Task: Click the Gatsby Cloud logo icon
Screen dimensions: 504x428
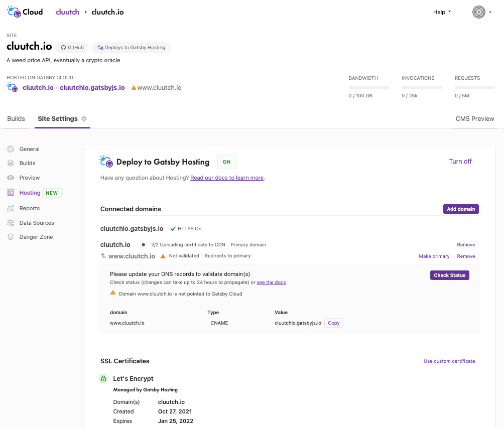Action: tap(14, 12)
